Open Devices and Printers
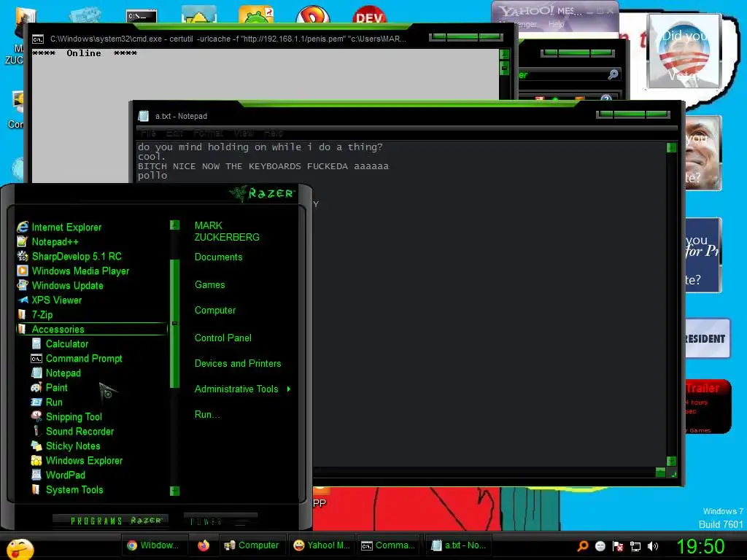 [x=238, y=363]
